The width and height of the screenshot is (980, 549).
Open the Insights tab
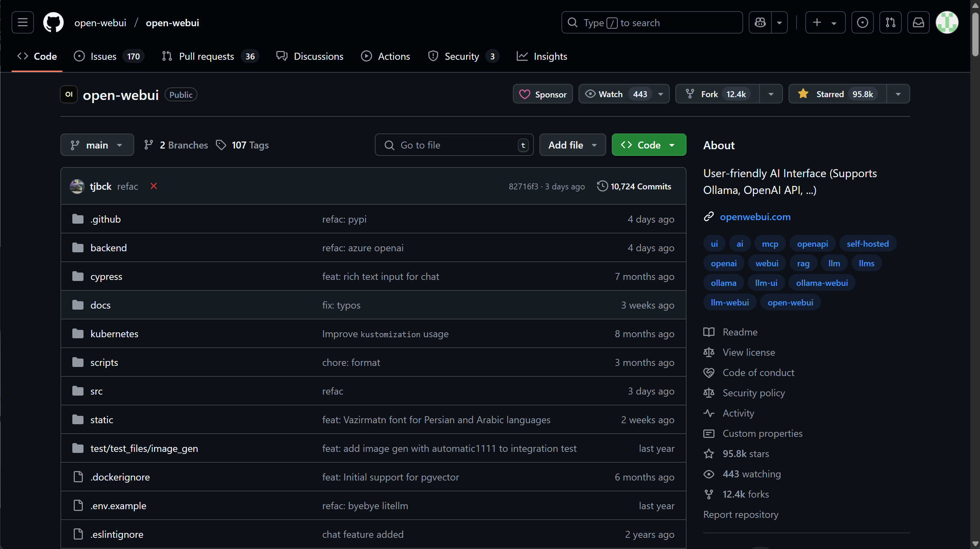coord(542,56)
